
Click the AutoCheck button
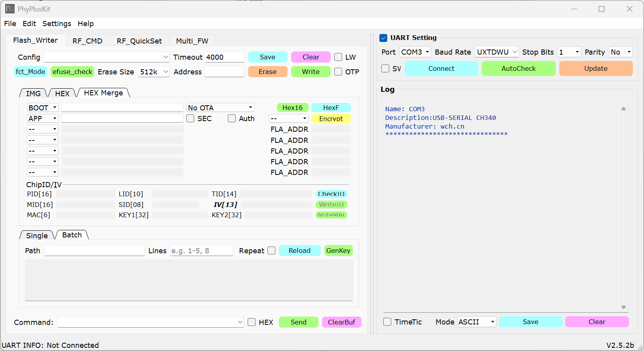coord(519,68)
